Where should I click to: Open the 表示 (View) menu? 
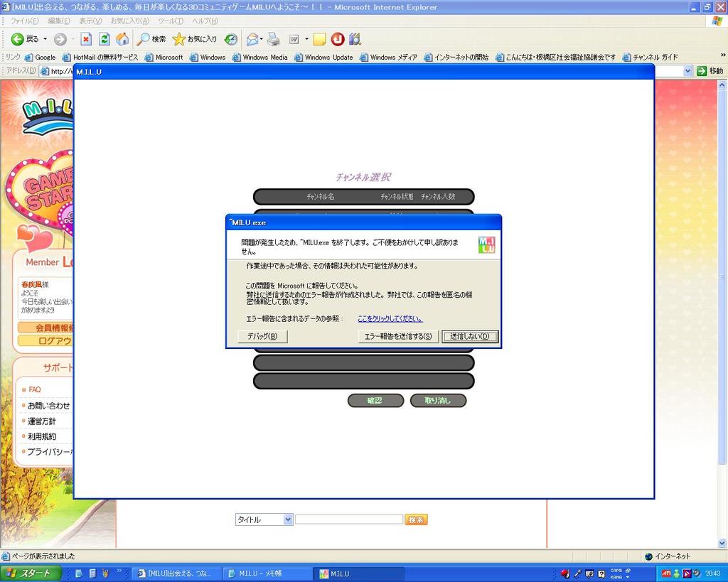click(x=90, y=21)
